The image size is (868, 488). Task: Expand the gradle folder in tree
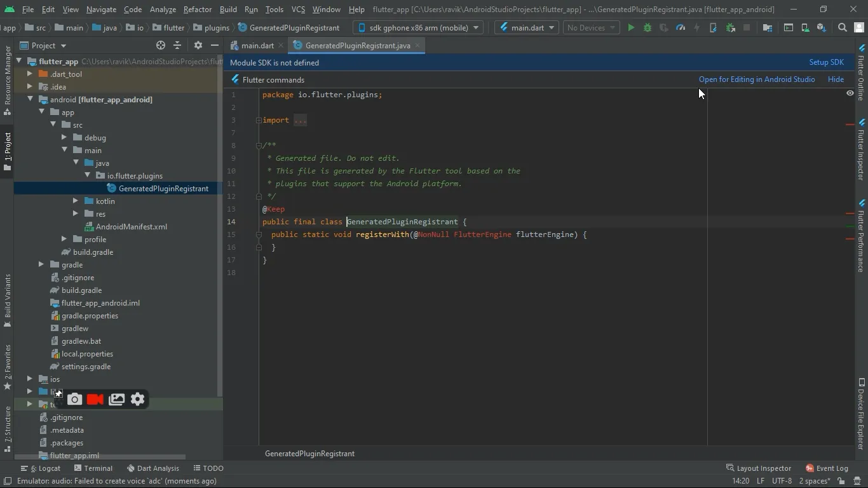[41, 265]
